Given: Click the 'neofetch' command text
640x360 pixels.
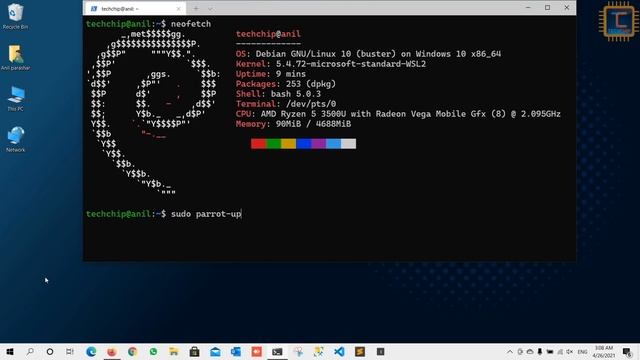Looking at the screenshot, I should [191, 24].
